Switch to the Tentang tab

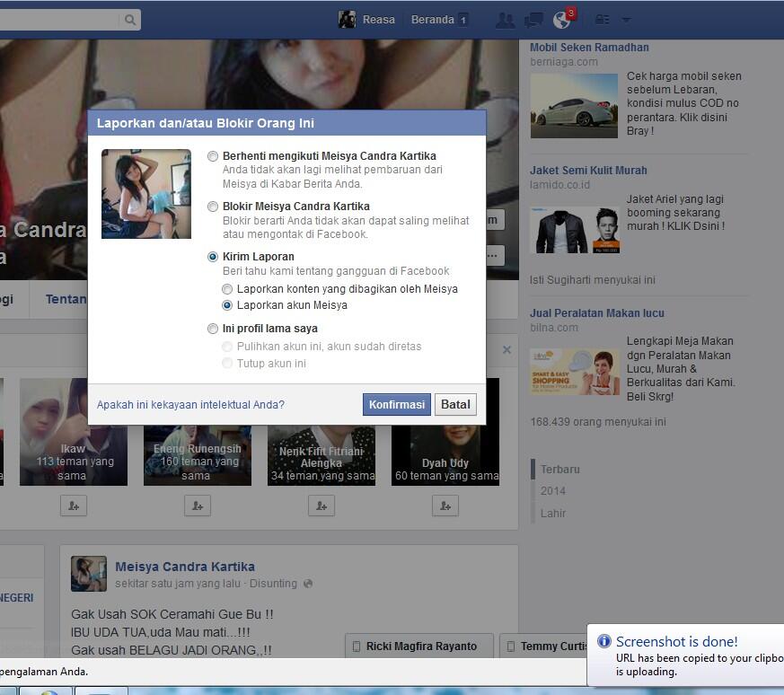click(x=66, y=299)
